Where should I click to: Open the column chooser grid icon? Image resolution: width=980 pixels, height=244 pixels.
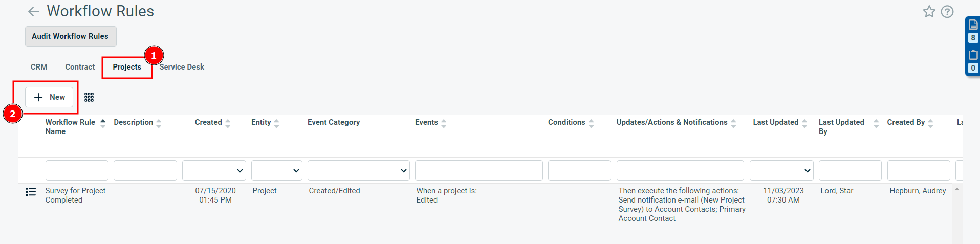click(x=89, y=97)
